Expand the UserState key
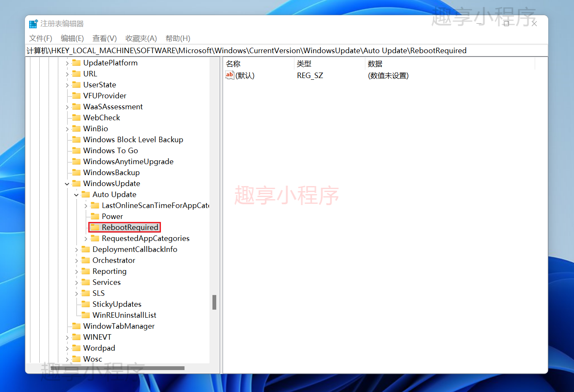The width and height of the screenshot is (574, 392). (x=67, y=85)
